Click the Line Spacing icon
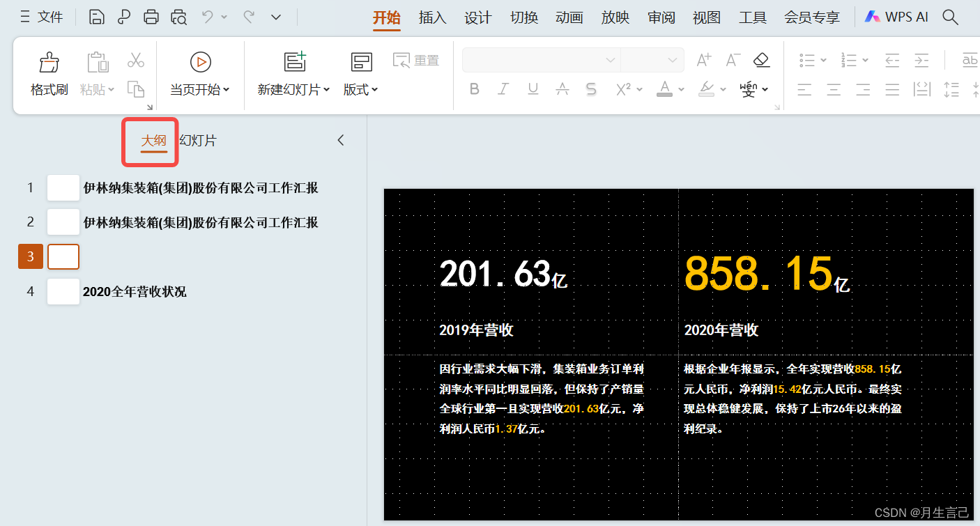 951,89
